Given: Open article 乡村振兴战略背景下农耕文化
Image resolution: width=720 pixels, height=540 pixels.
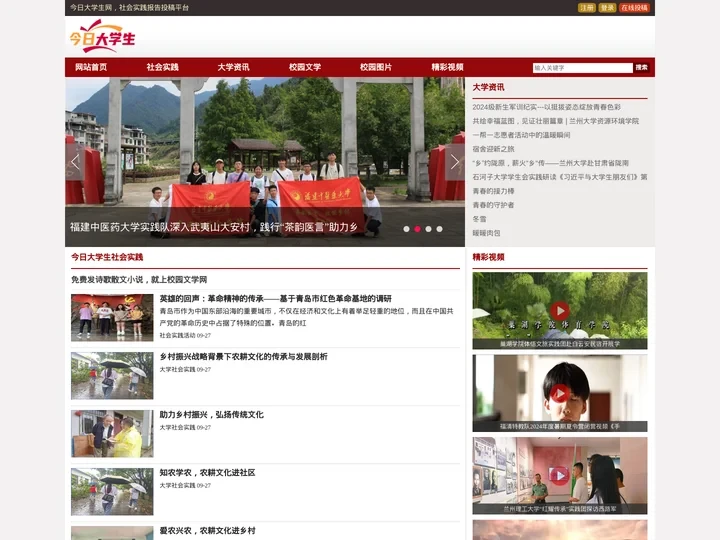Looking at the screenshot, I should tap(243, 356).
